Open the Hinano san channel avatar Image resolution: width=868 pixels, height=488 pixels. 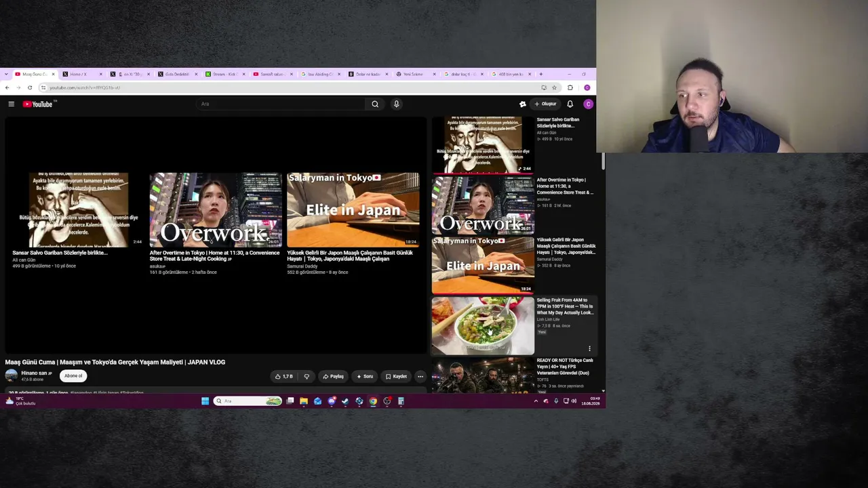12,376
